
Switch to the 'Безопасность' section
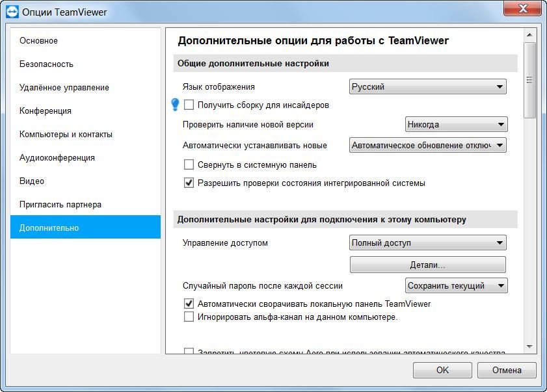click(x=46, y=64)
